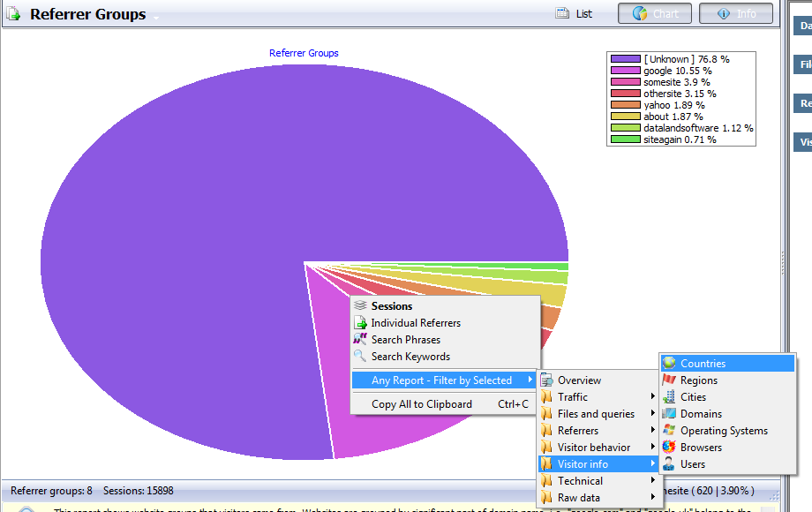Click the Files and queries folder icon
This screenshot has width=812, height=512.
point(546,414)
